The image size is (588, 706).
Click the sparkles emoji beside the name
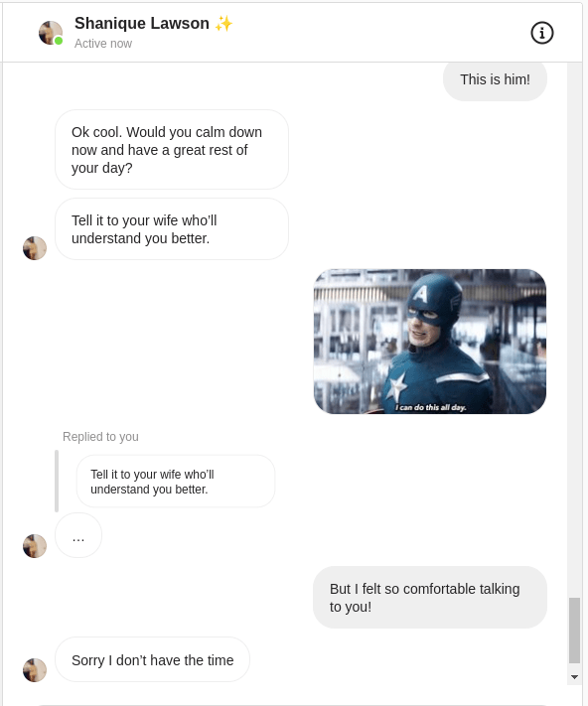click(x=223, y=24)
